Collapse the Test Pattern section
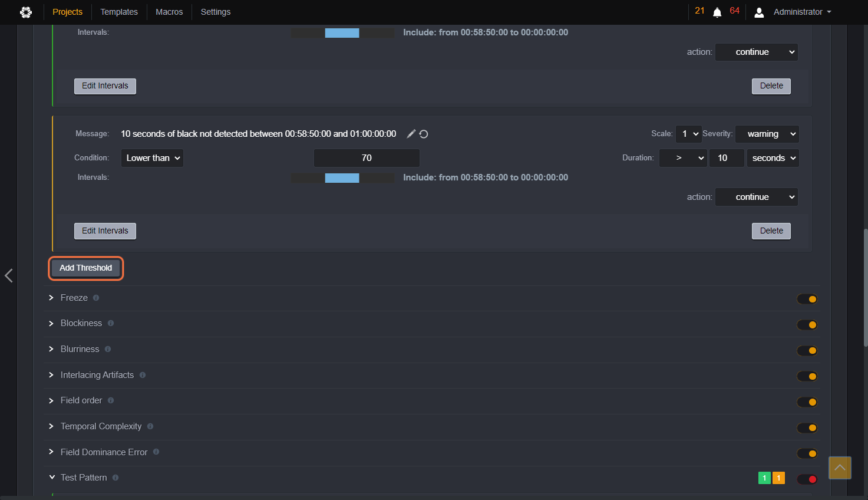Viewport: 868px width, 500px height. coord(52,478)
